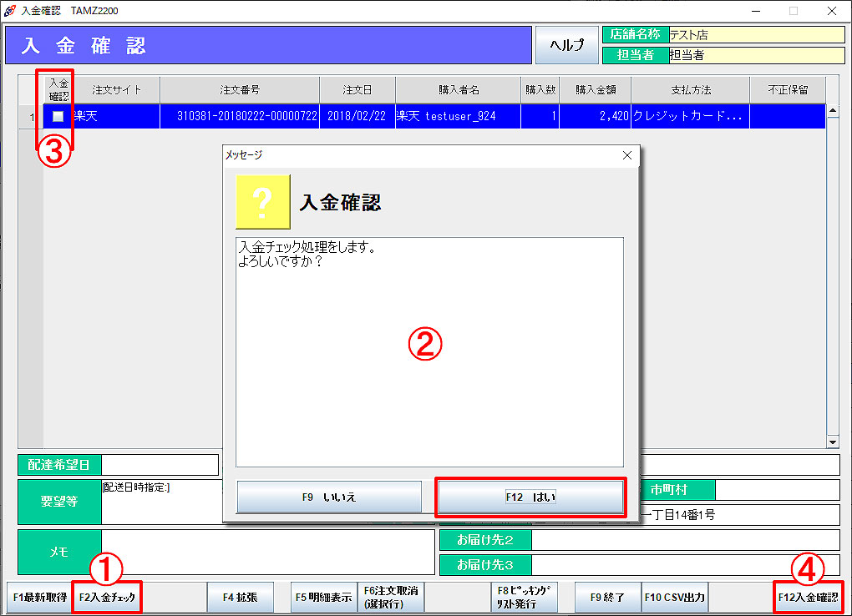Click the 要望等 text area

[x=162, y=502]
